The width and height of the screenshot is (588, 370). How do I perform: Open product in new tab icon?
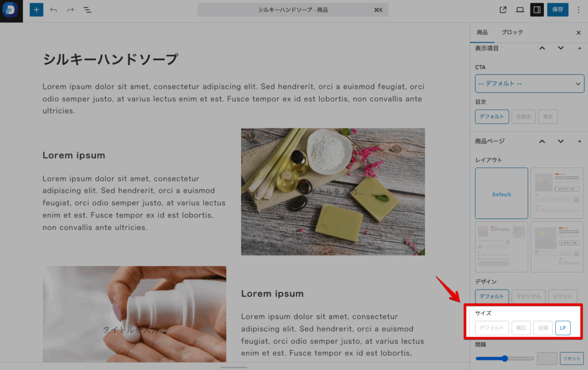tap(503, 10)
